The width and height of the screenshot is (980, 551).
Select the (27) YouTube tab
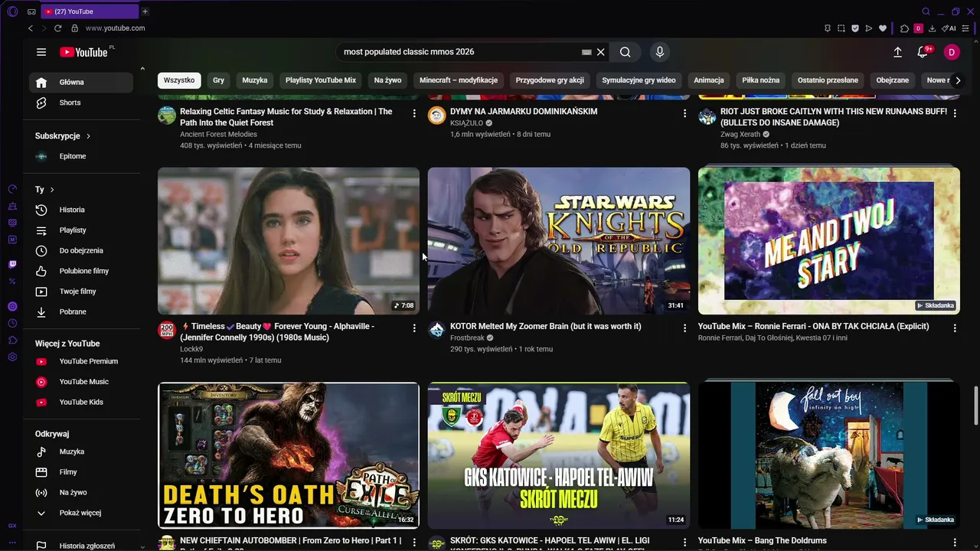(x=90, y=11)
